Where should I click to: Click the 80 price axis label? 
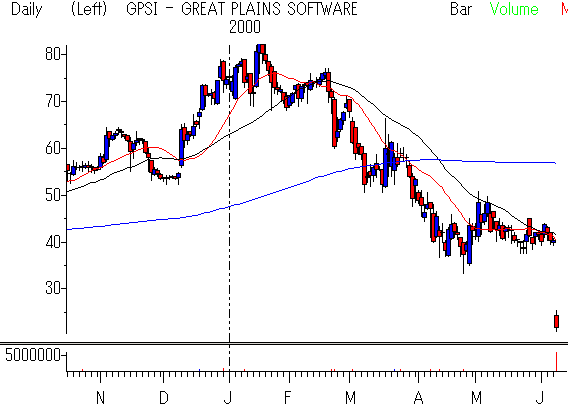[53, 54]
